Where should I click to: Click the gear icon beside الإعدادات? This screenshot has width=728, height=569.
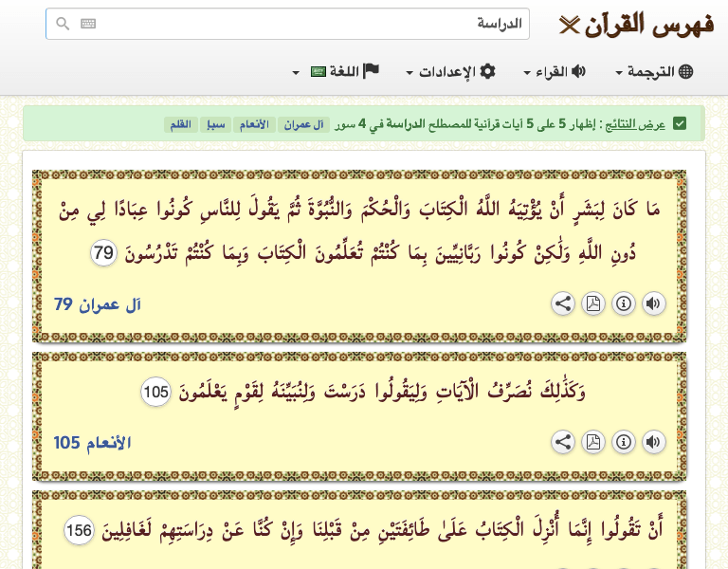click(487, 71)
